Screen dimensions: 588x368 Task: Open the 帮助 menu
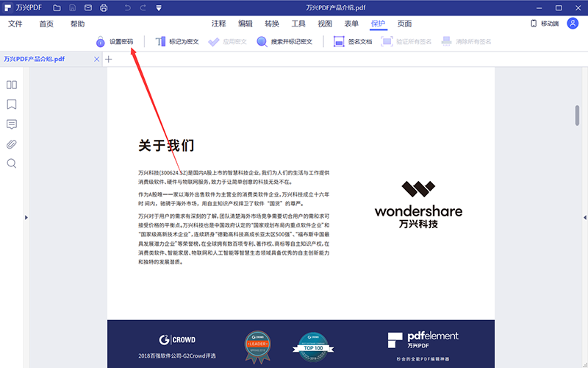pos(78,24)
